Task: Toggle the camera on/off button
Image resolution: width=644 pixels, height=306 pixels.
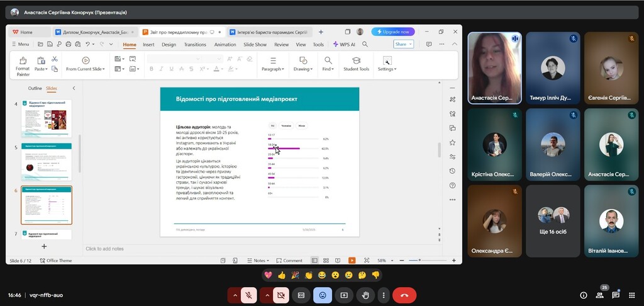Action: [280, 295]
